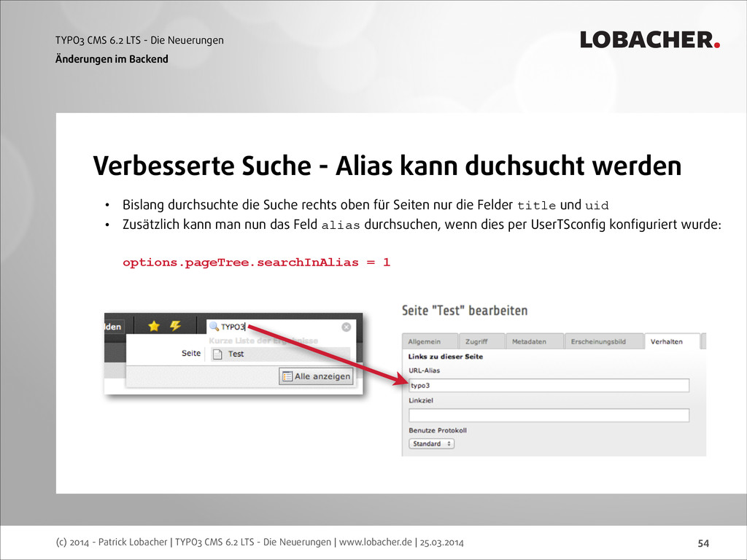The width and height of the screenshot is (747, 560).
Task: Click the LOBACHER logo
Action: (649, 40)
